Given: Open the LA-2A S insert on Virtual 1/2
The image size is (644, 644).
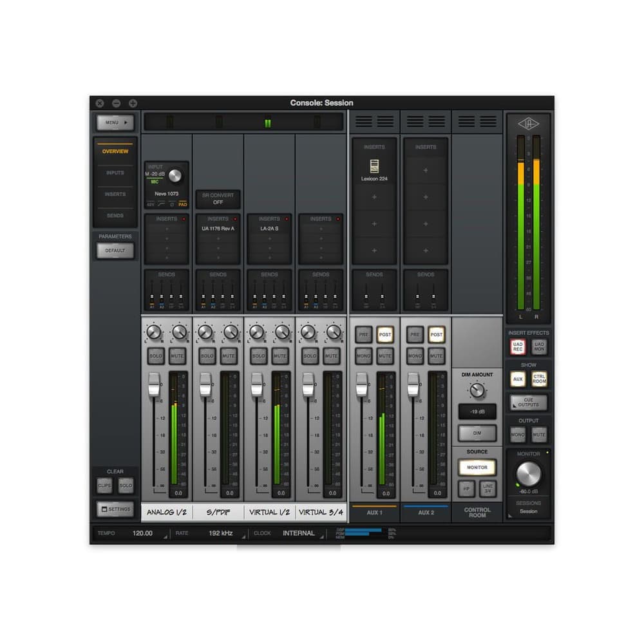Looking at the screenshot, I should [269, 229].
